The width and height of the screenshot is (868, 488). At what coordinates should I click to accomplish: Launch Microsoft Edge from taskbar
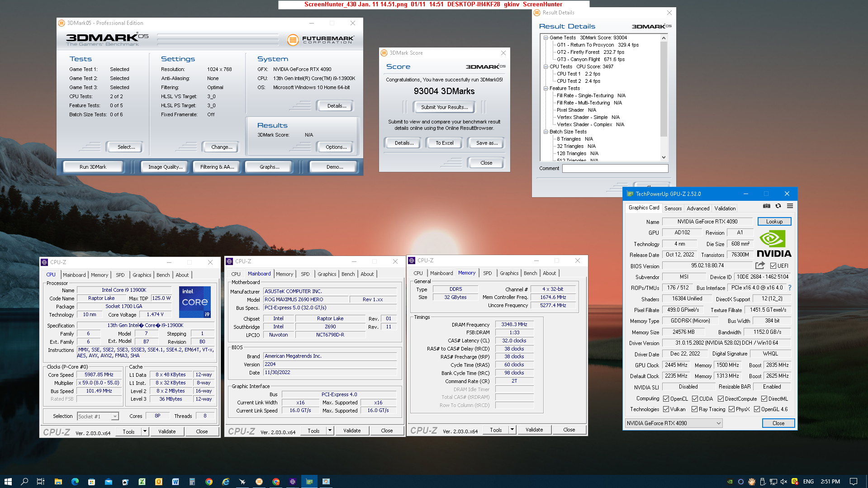[x=75, y=482]
